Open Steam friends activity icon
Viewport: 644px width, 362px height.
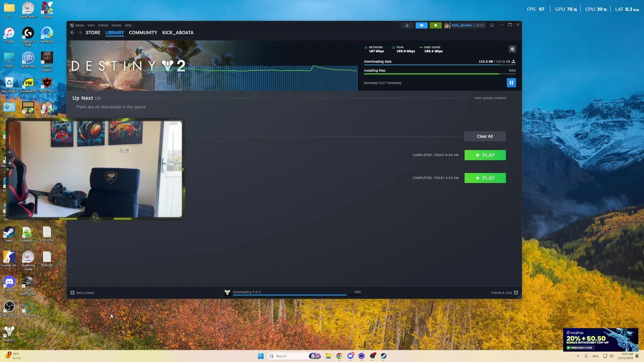tap(407, 25)
